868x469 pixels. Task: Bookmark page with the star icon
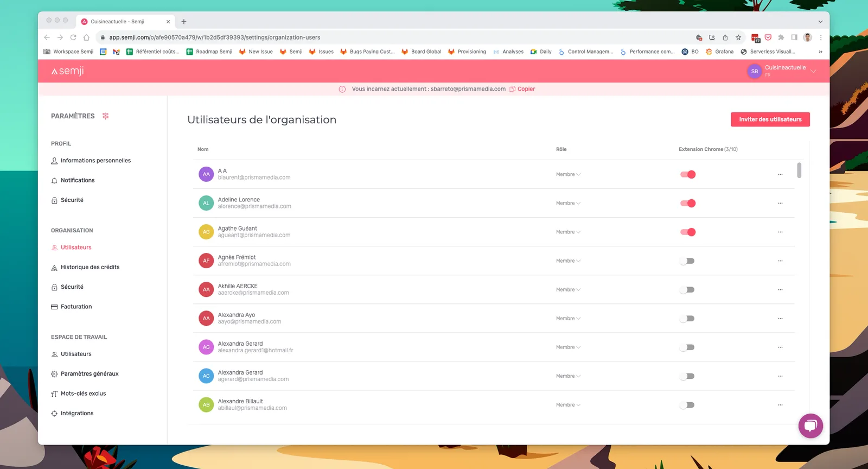(x=738, y=37)
